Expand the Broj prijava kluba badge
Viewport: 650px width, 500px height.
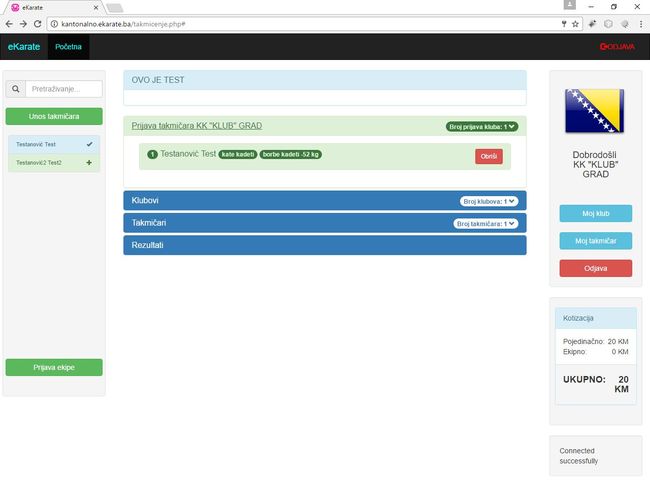point(482,127)
